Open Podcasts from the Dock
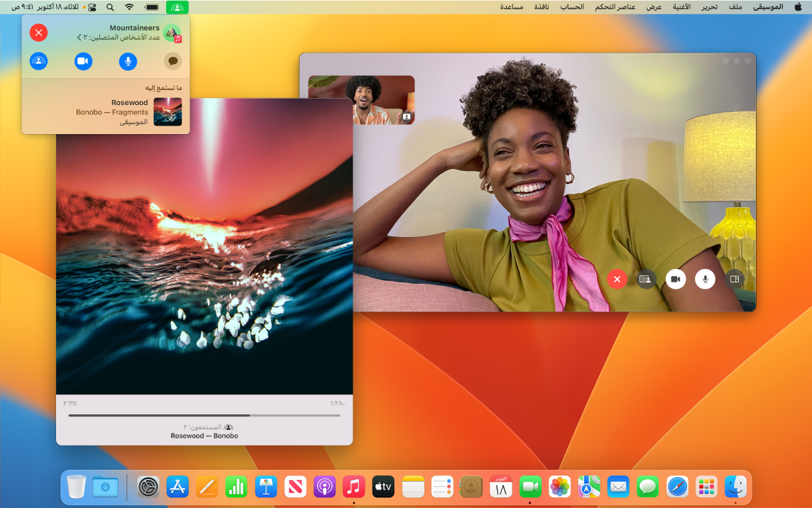Viewport: 812px width, 508px height. (324, 487)
